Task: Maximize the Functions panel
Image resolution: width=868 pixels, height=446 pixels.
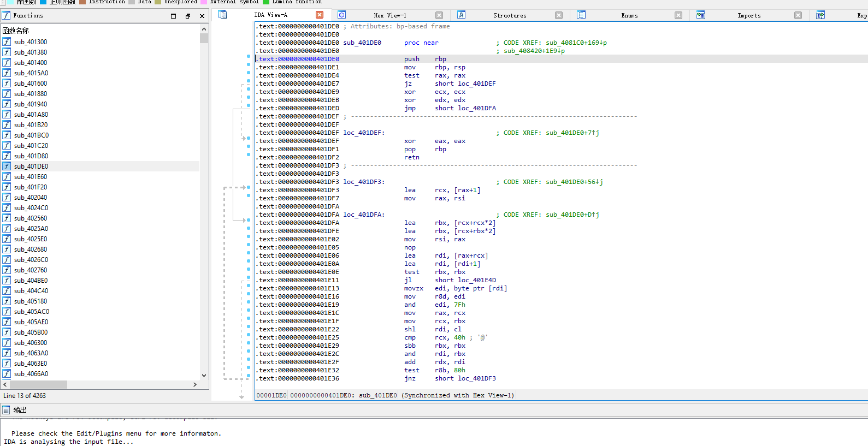Action: pyautogui.click(x=174, y=16)
